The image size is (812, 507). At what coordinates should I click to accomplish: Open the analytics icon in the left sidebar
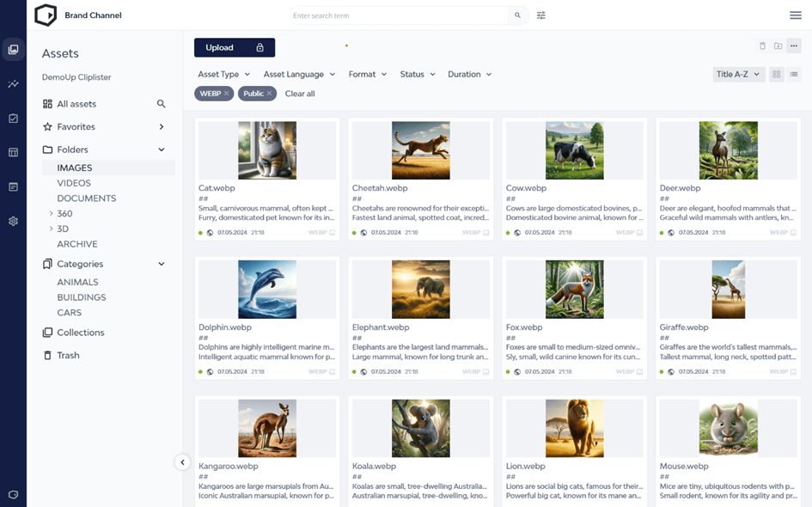pyautogui.click(x=13, y=84)
